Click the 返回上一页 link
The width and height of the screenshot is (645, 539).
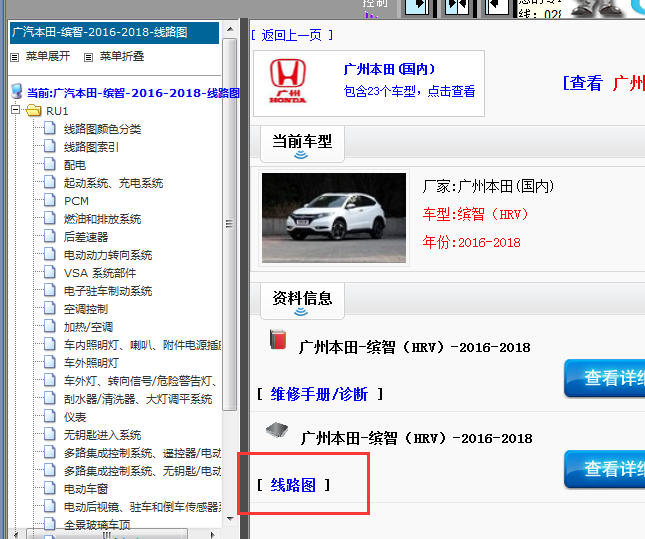click(292, 35)
